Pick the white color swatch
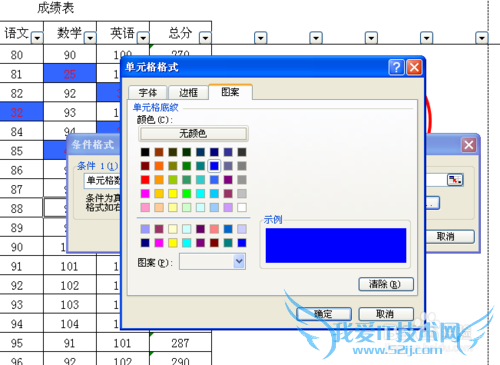The width and height of the screenshot is (500, 365). [x=242, y=208]
